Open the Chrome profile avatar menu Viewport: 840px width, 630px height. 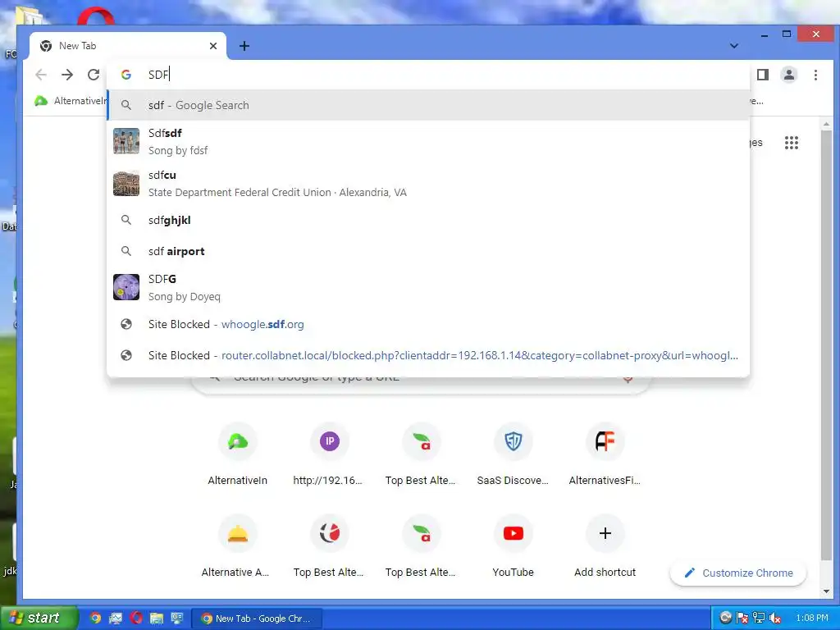789,75
